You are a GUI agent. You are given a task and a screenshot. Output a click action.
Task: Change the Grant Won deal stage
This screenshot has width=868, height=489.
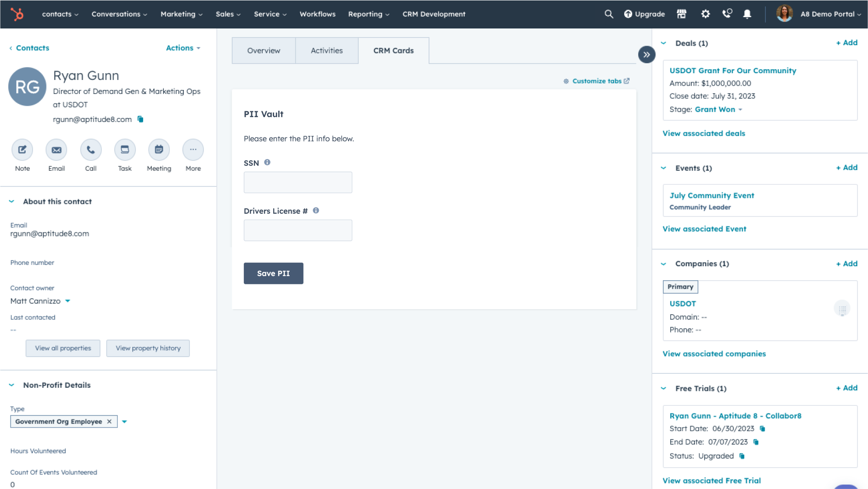coord(718,109)
